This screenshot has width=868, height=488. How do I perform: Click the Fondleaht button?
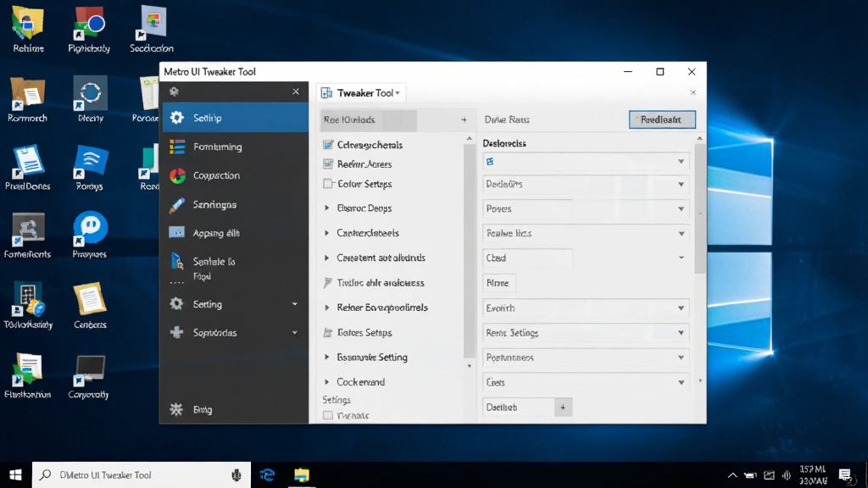(x=662, y=119)
